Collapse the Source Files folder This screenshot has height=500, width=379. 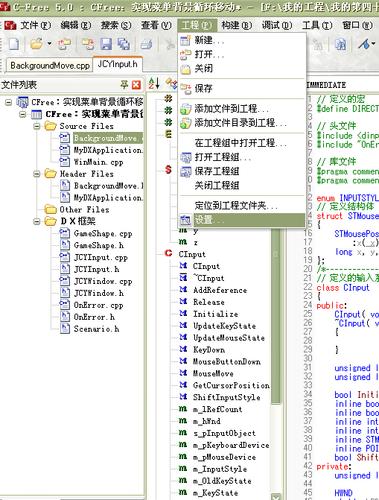[37, 126]
